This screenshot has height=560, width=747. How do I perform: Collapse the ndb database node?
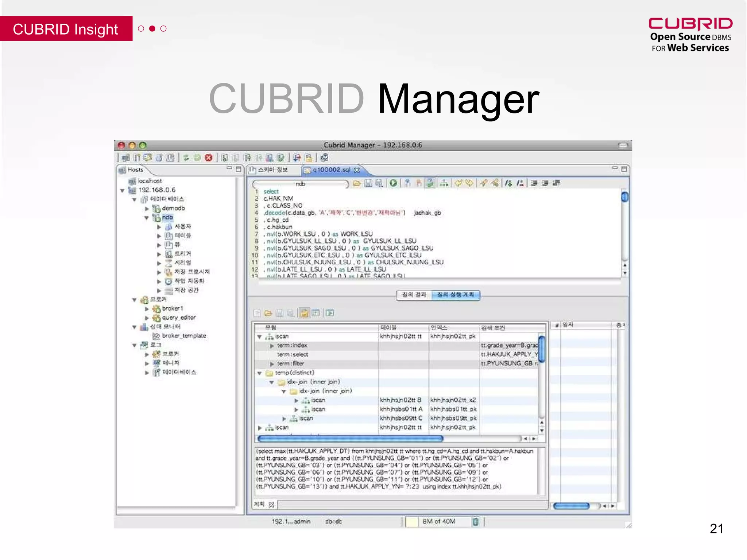click(x=147, y=218)
